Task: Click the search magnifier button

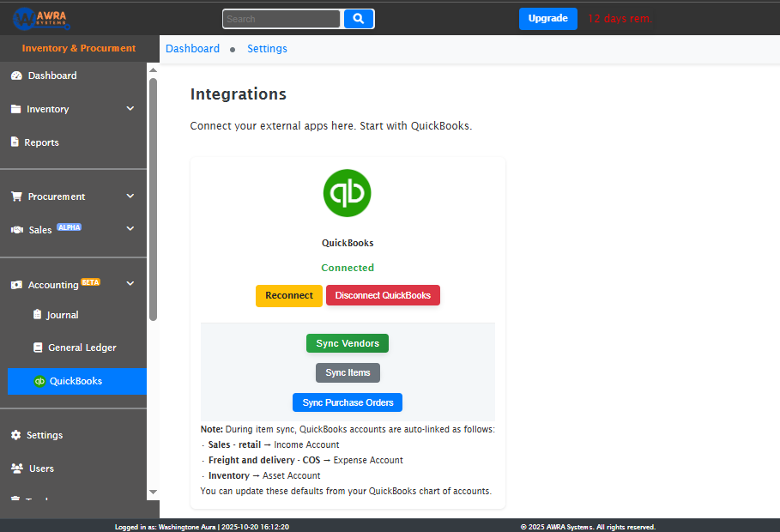Action: tap(358, 18)
